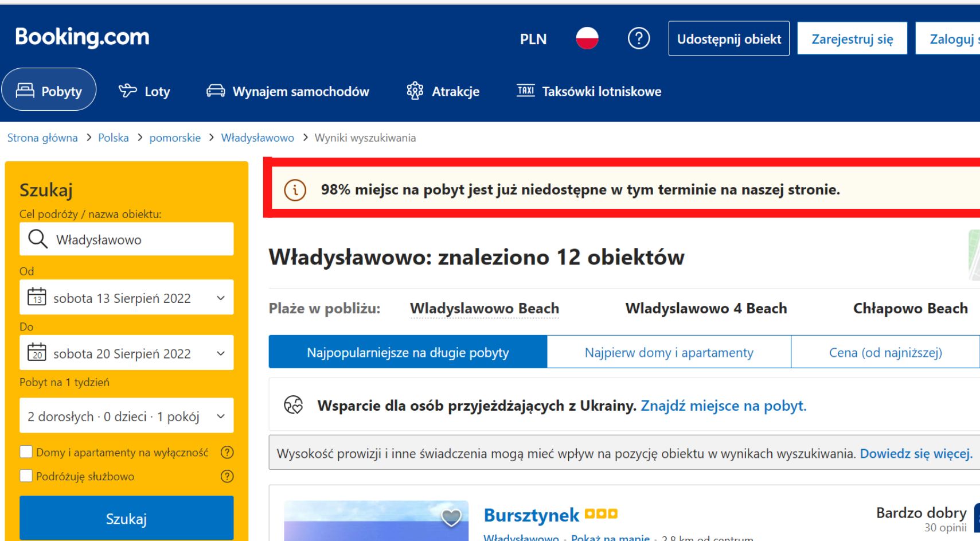
Task: Tick Domy i apartamenty na wyłączność checkbox
Action: 26,452
